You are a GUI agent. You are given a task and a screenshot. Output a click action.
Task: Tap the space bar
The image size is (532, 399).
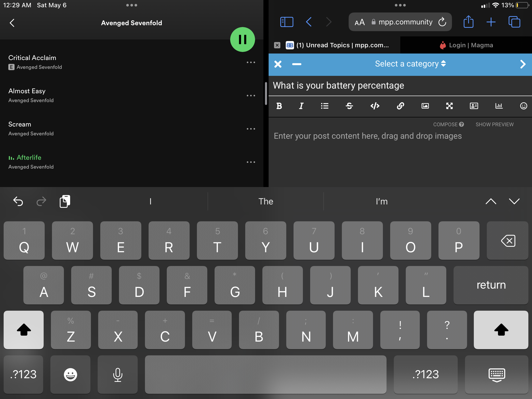point(265,375)
